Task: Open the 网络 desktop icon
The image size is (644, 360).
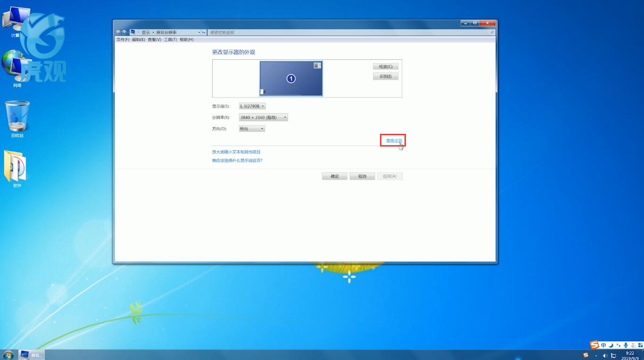Action: pyautogui.click(x=17, y=70)
